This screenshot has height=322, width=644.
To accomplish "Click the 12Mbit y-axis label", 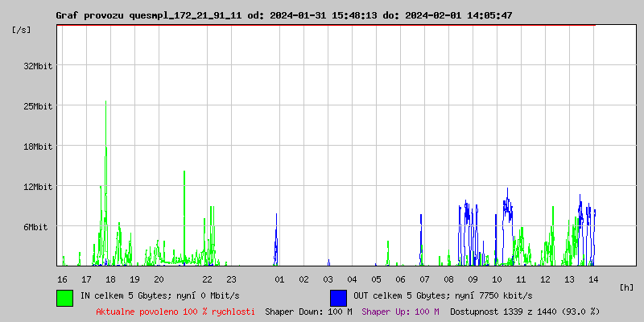I will [38, 187].
